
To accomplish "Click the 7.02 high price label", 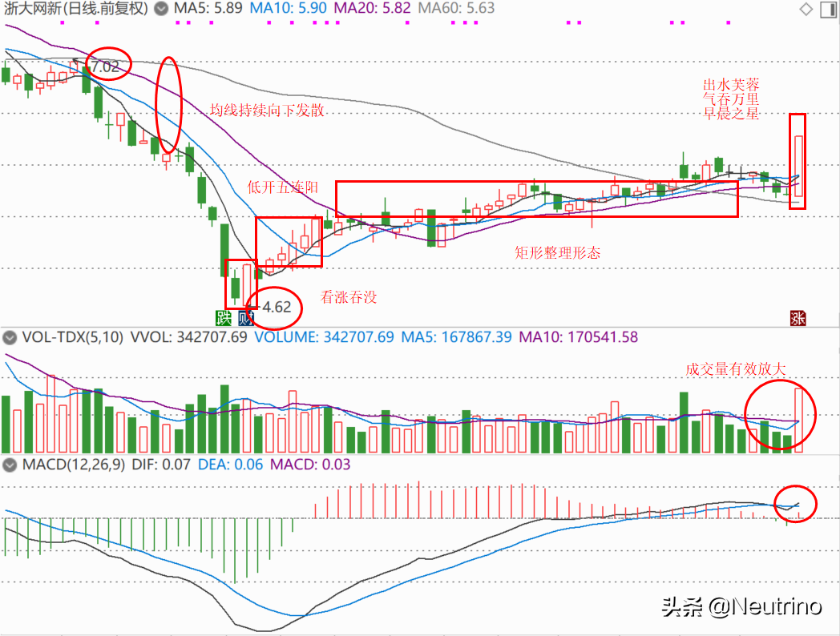I will (104, 66).
